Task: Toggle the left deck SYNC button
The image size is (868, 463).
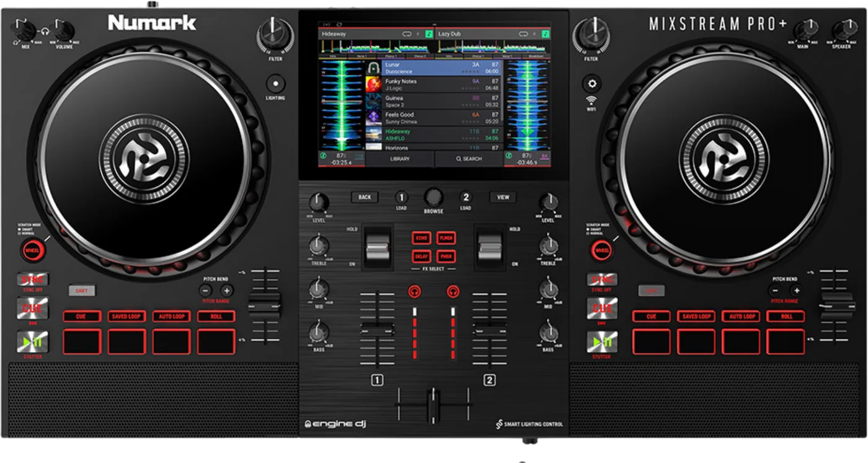Action: pos(32,280)
